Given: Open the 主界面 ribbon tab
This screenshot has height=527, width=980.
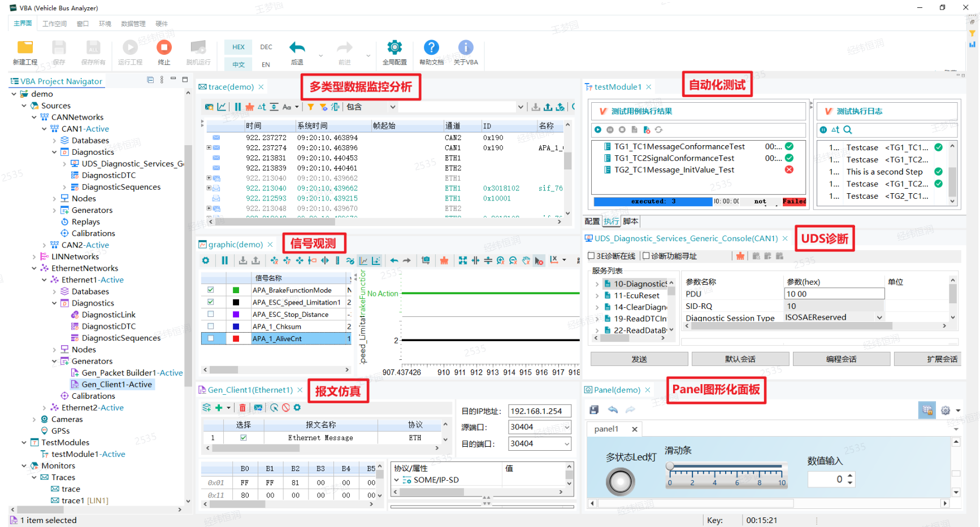Looking at the screenshot, I should [x=23, y=23].
